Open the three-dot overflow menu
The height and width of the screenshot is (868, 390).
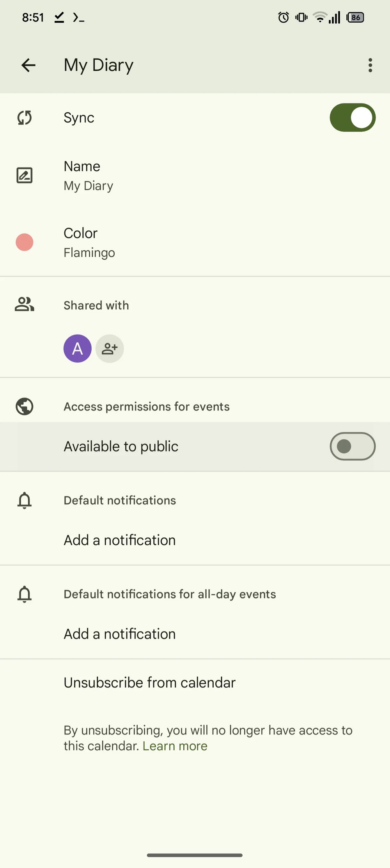coord(370,65)
